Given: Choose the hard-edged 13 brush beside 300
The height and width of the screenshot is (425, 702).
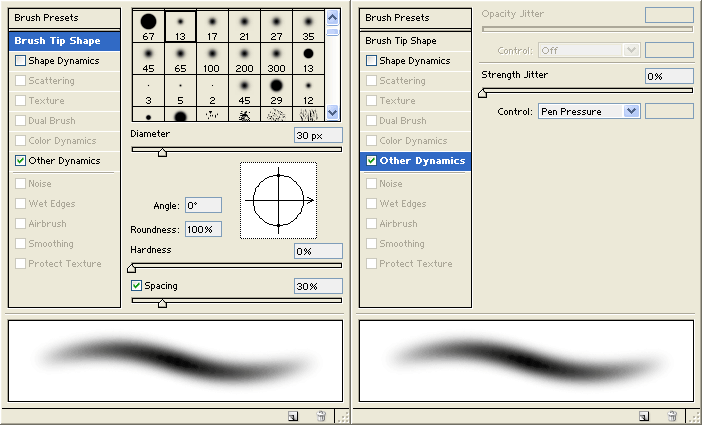Looking at the screenshot, I should pos(308,59).
